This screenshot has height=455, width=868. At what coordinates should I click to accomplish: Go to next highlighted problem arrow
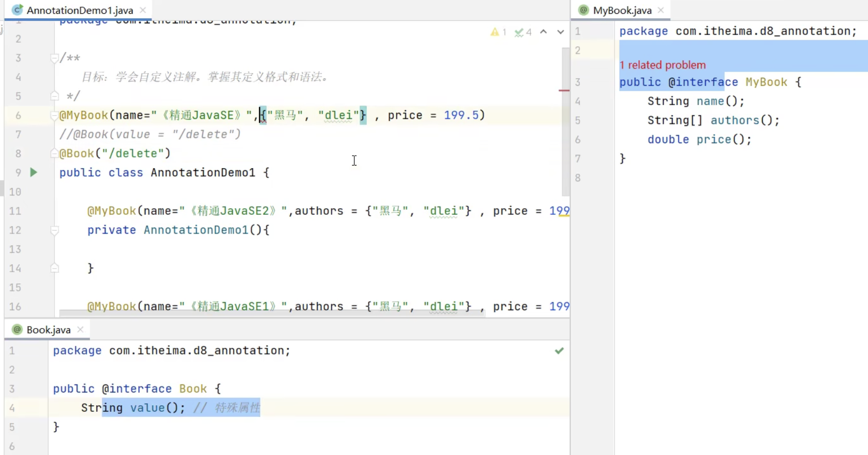[x=561, y=32]
